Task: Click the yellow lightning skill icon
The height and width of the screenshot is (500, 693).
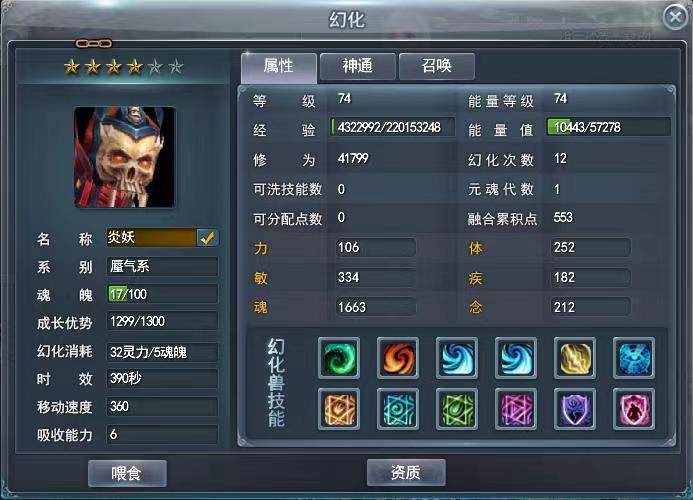Action: 575,358
